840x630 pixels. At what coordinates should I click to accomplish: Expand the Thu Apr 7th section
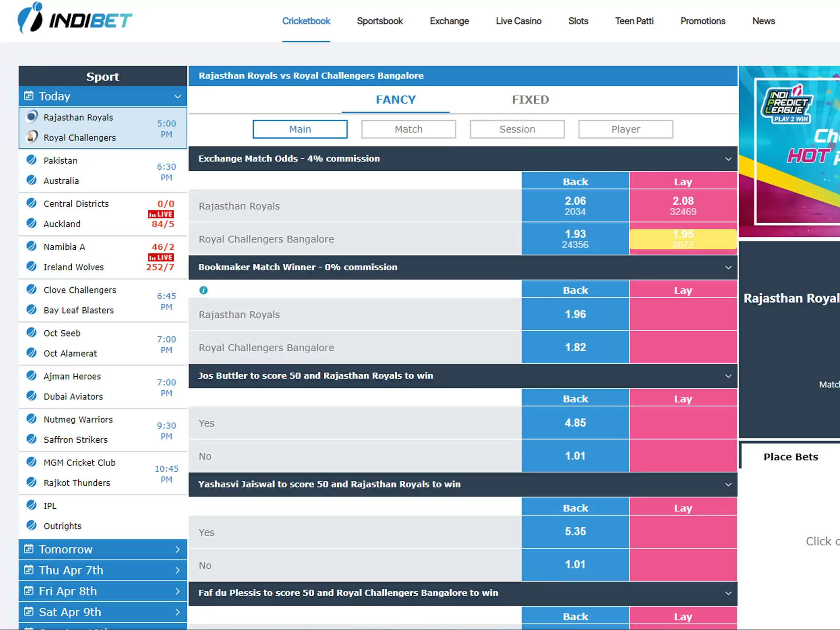coord(178,570)
